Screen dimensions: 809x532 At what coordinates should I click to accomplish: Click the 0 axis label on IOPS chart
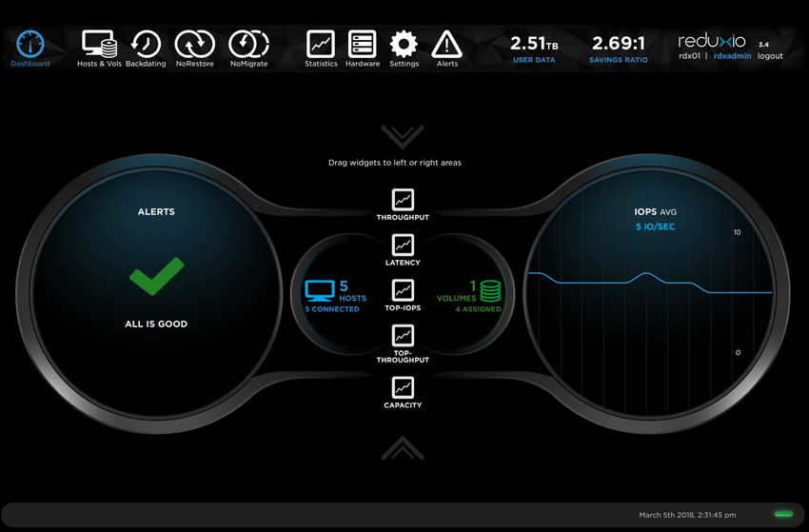(738, 352)
